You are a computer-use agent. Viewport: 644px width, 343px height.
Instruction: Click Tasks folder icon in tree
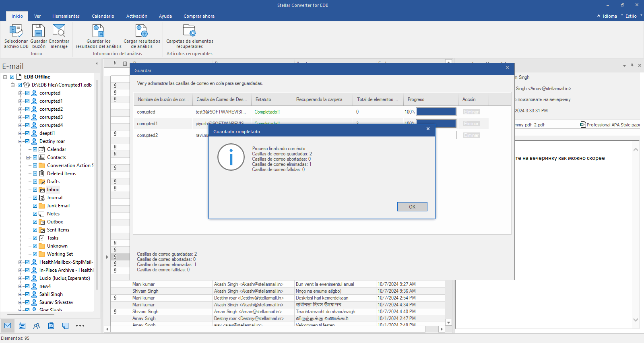(42, 238)
